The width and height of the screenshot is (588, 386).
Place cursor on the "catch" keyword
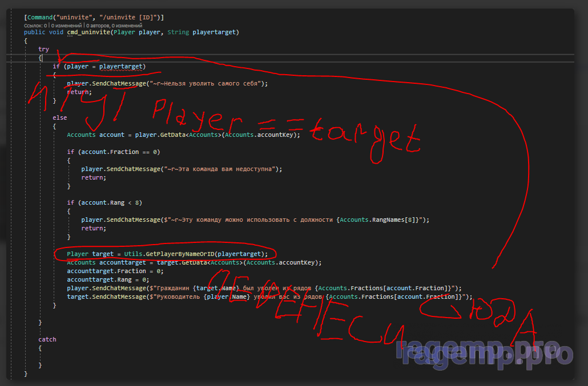coord(47,339)
